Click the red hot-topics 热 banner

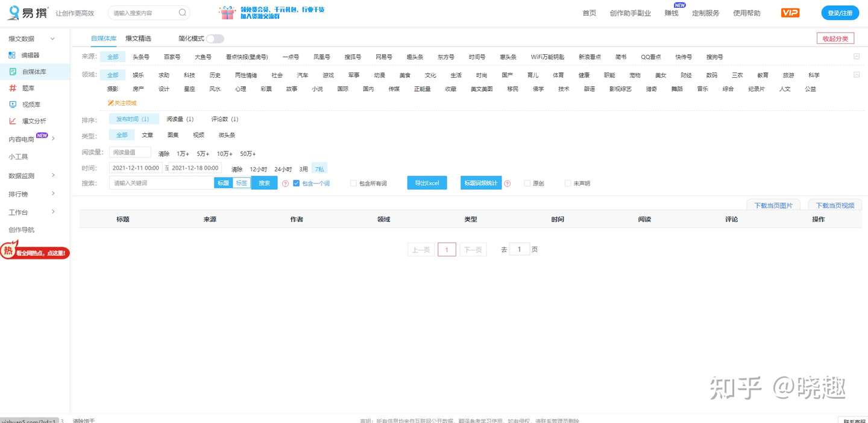[x=35, y=252]
